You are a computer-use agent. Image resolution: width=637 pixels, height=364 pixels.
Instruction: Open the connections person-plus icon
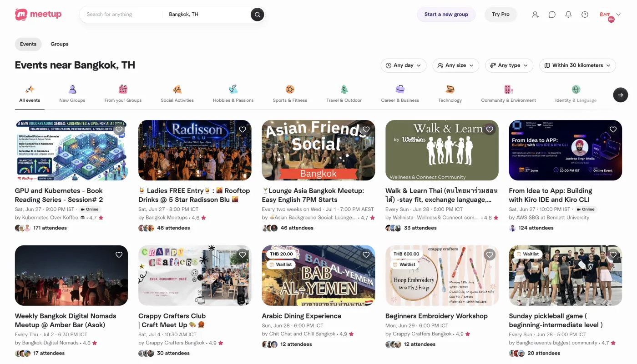(x=536, y=15)
